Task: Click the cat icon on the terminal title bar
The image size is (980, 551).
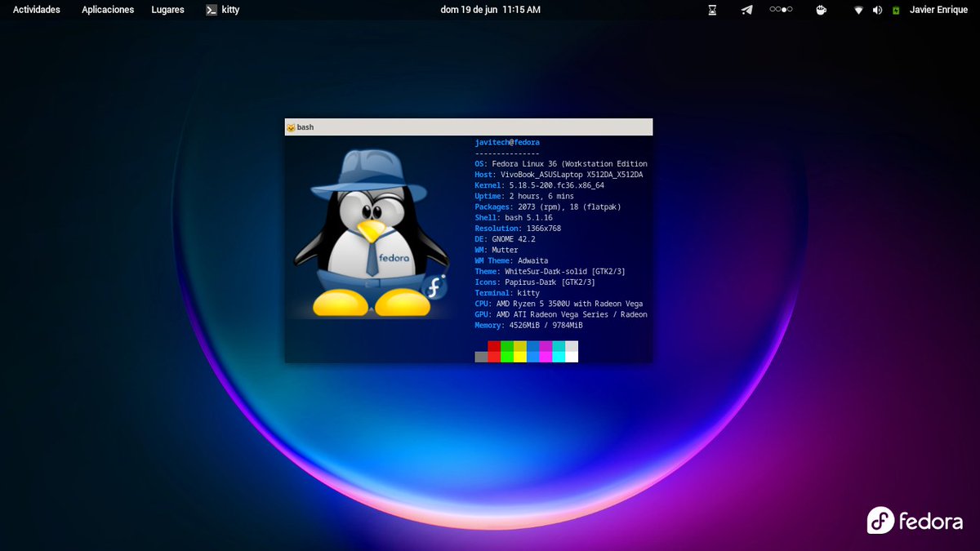Action: (290, 127)
